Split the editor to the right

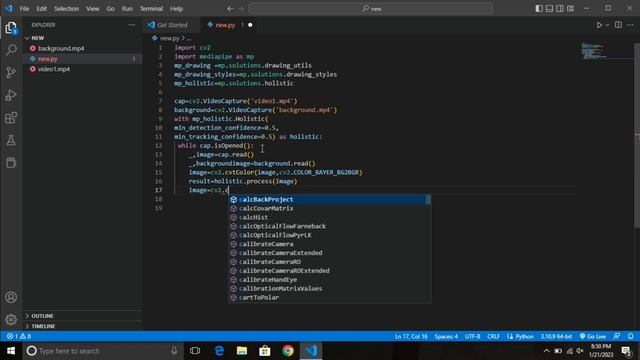pos(618,25)
